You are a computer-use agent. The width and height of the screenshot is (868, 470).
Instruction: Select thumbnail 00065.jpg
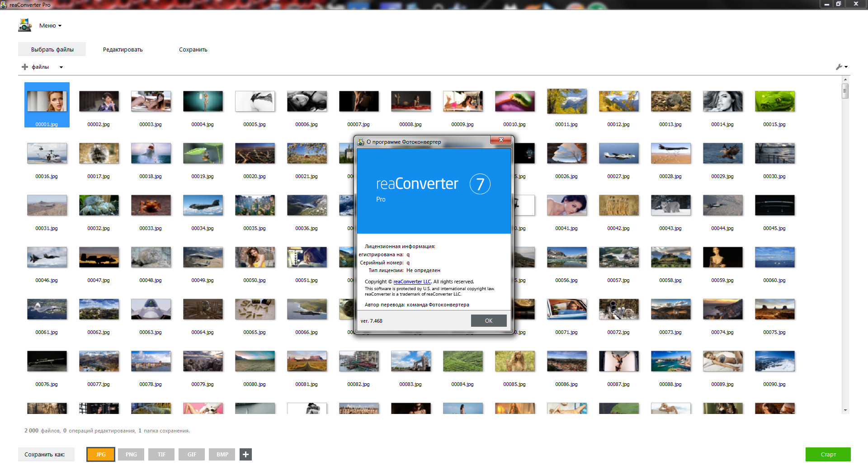coord(255,309)
